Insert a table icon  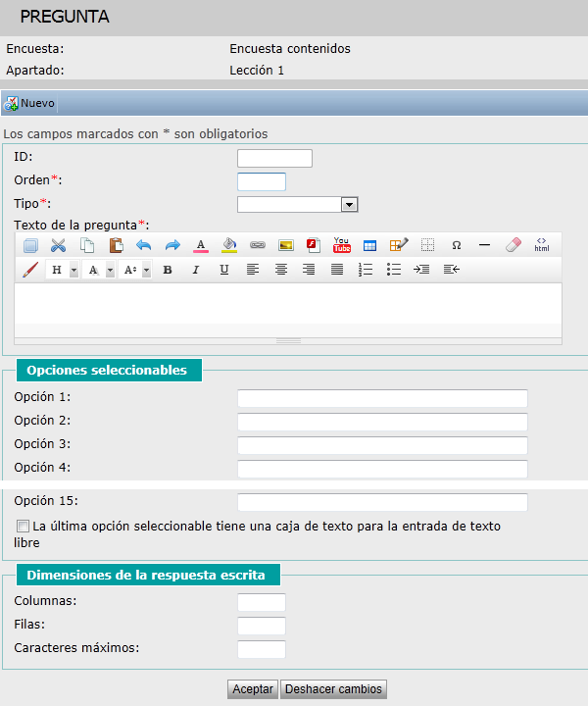click(x=369, y=245)
